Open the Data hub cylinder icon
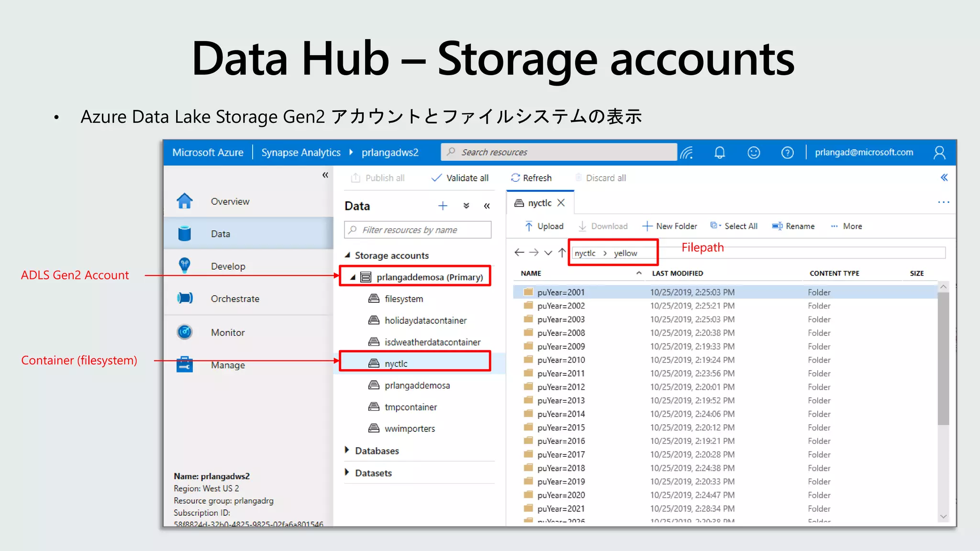Viewport: 980px width, 551px height. 184,233
